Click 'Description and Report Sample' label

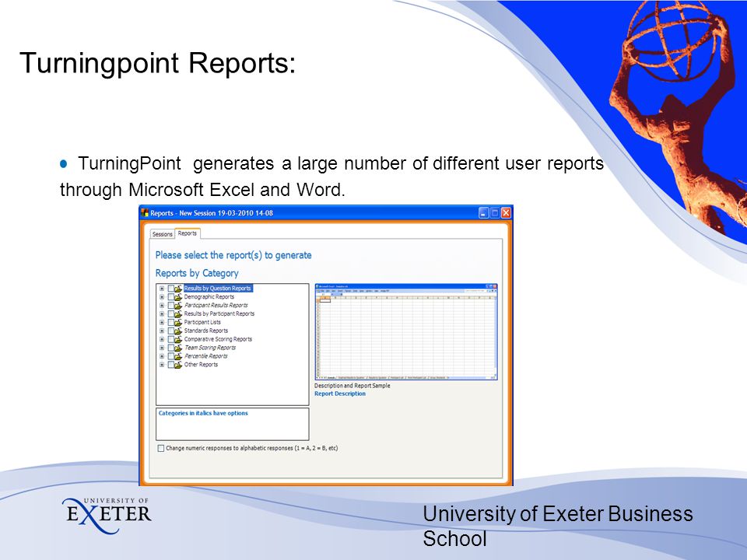[x=352, y=386]
